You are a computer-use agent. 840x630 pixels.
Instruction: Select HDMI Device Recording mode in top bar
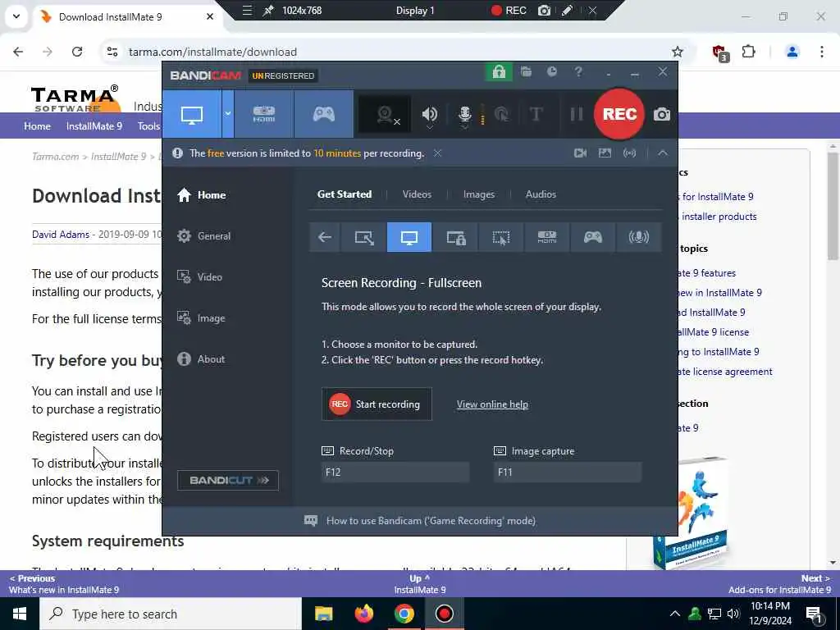(x=263, y=114)
